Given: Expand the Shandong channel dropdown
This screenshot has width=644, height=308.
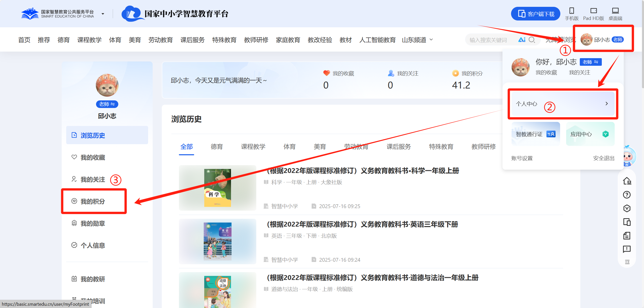Looking at the screenshot, I should coord(431,40).
